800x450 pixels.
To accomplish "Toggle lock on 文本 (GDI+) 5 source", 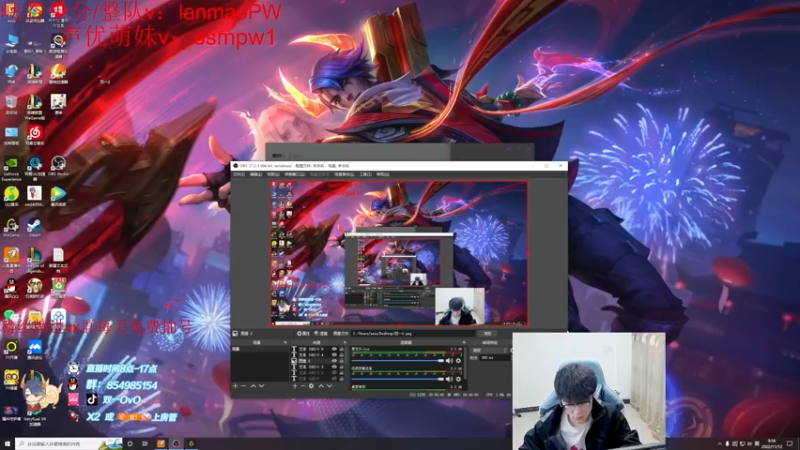I will click(341, 349).
